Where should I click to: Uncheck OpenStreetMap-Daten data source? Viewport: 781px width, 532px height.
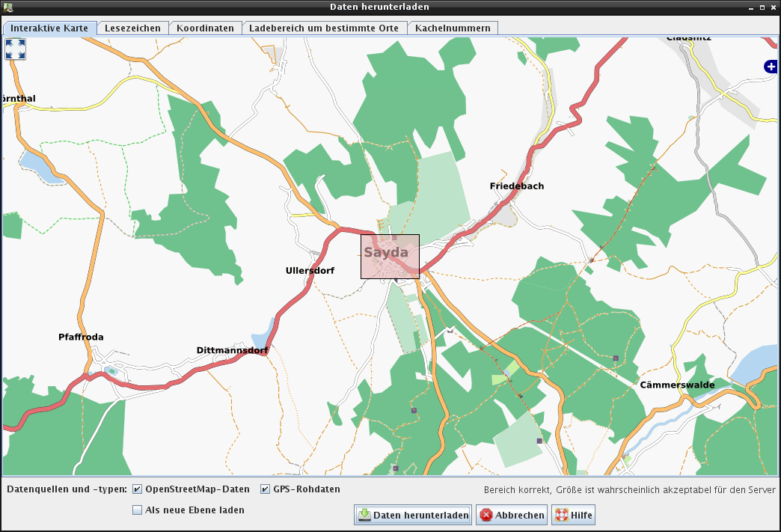click(x=138, y=489)
